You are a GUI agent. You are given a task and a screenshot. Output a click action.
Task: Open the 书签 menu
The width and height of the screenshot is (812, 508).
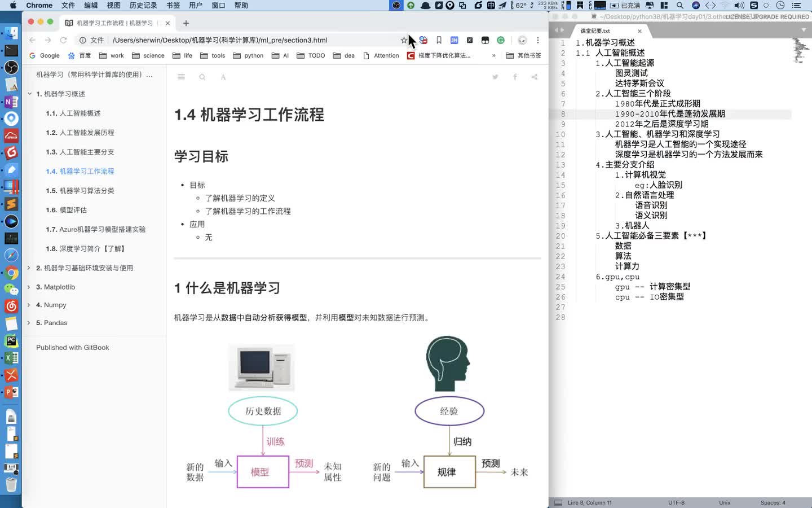point(173,5)
